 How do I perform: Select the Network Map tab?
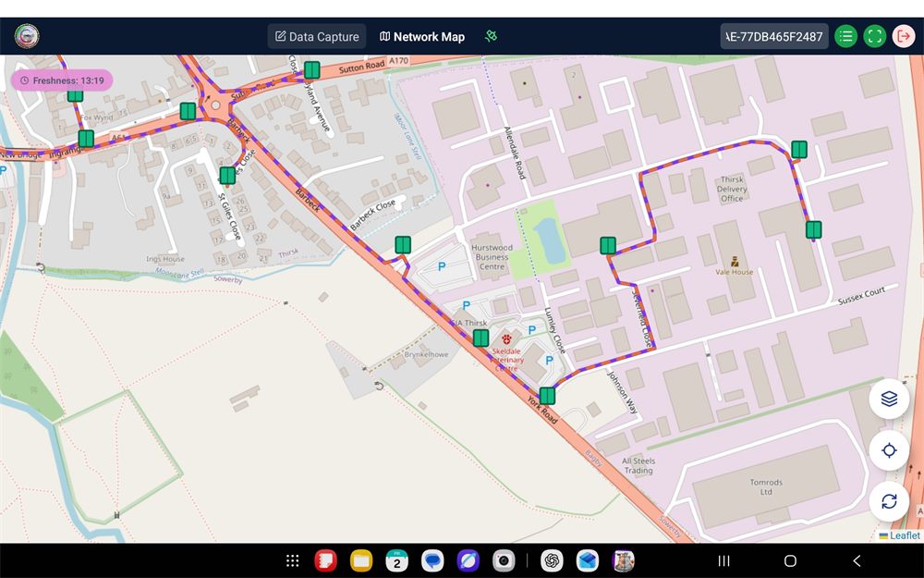422,37
